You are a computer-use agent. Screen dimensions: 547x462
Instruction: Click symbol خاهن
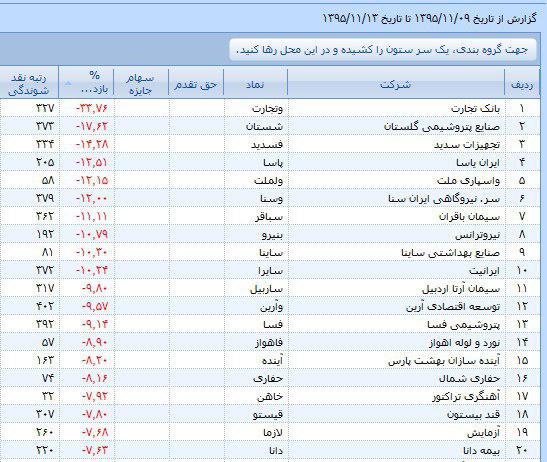(x=270, y=397)
